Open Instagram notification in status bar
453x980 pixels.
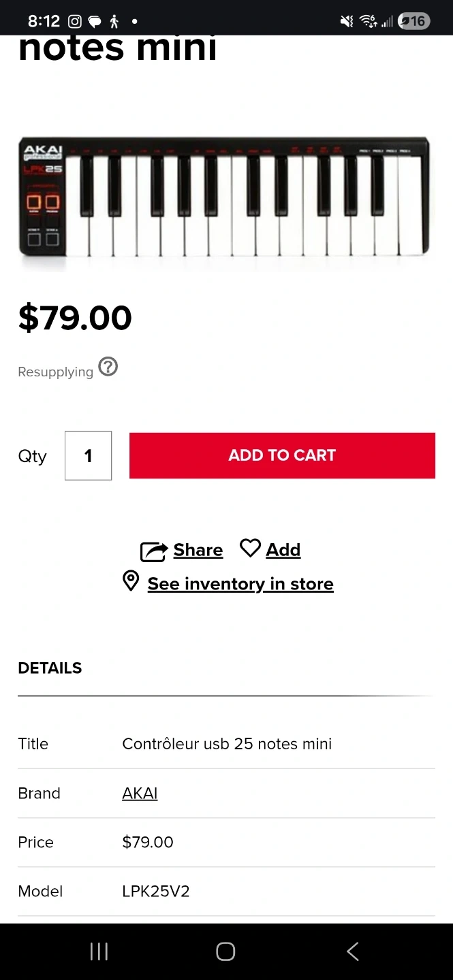pos(75,21)
